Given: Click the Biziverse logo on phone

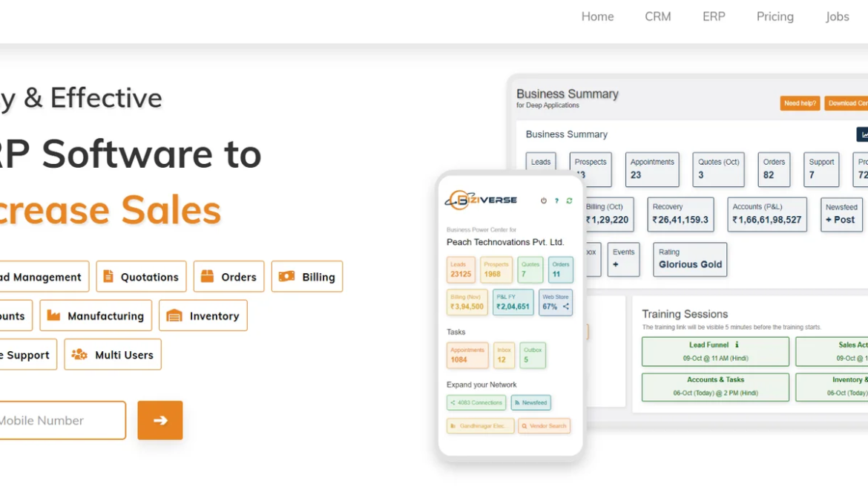Looking at the screenshot, I should click(x=481, y=200).
